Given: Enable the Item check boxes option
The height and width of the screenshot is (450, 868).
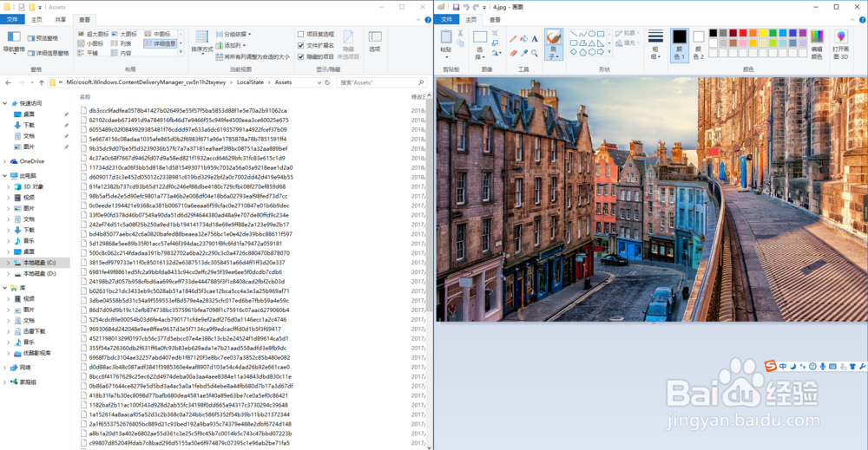Looking at the screenshot, I should pos(301,35).
